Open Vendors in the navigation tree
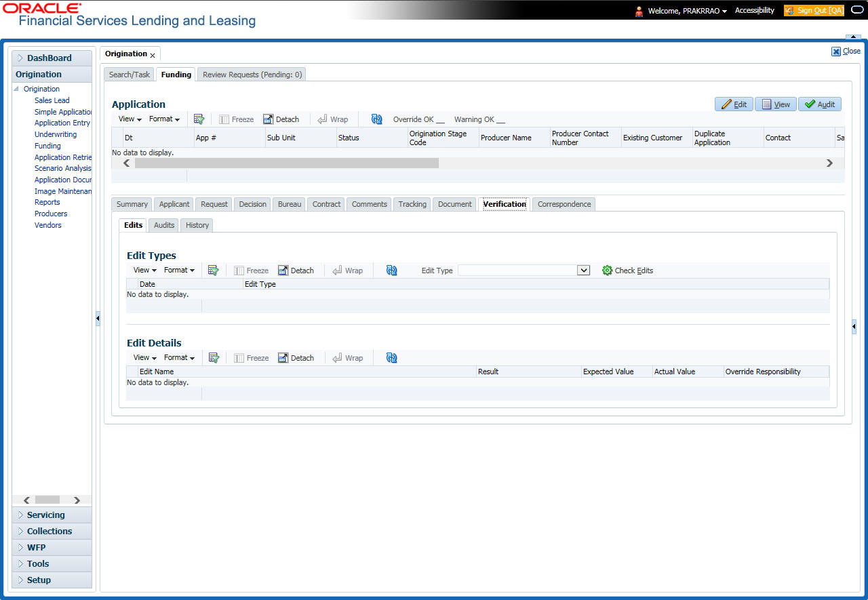This screenshot has height=600, width=868. coord(48,225)
